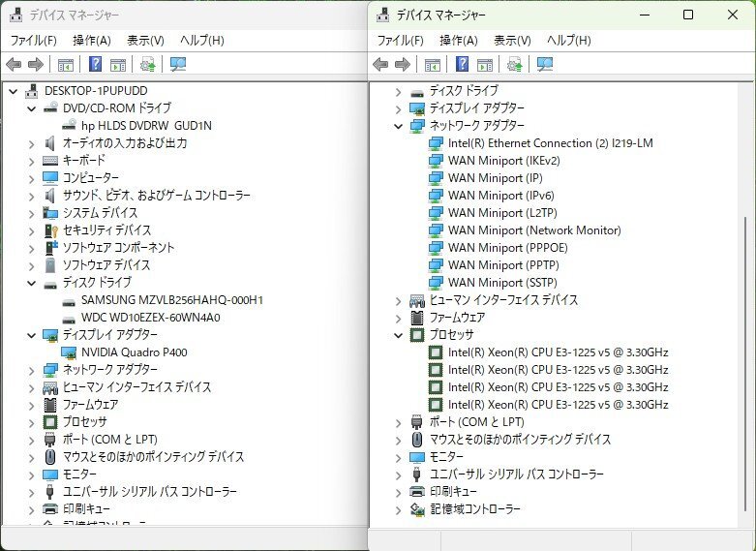The width and height of the screenshot is (756, 551).
Task: Click Properties panel icon in right window toolbar
Action: click(485, 64)
